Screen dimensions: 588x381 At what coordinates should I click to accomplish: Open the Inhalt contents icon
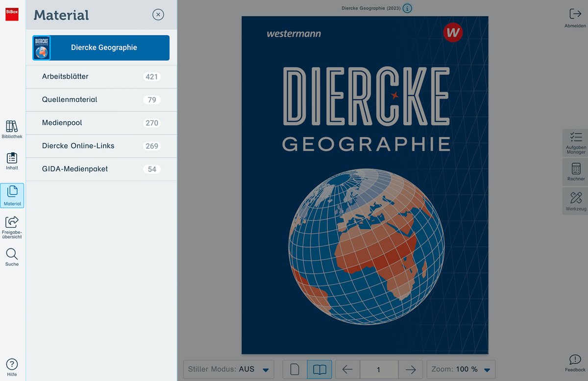[12, 161]
